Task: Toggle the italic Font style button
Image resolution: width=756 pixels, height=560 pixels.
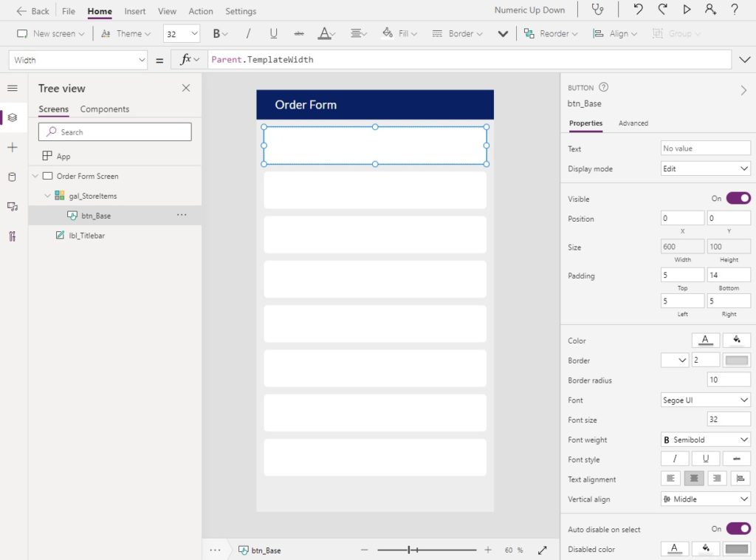Action: (675, 459)
